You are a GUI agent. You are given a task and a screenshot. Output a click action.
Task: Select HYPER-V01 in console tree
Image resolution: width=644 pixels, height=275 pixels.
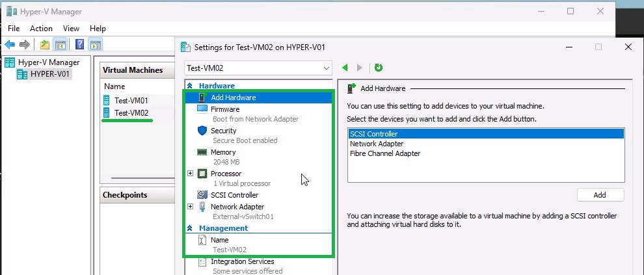click(x=50, y=74)
